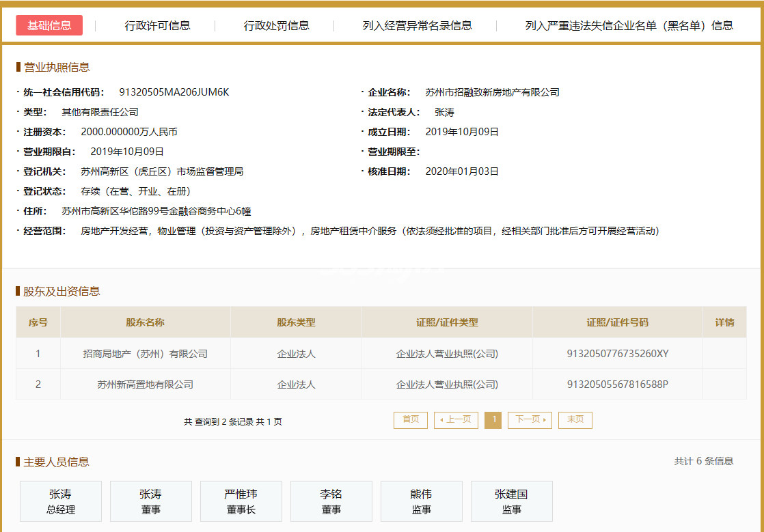Click the record count 共 查询到 2 条记录

pos(219,422)
